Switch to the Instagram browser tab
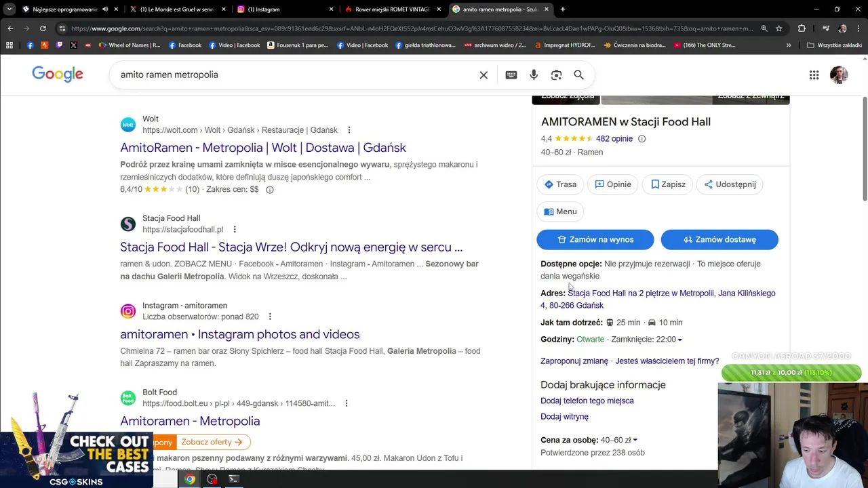This screenshot has height=488, width=868. click(286, 9)
